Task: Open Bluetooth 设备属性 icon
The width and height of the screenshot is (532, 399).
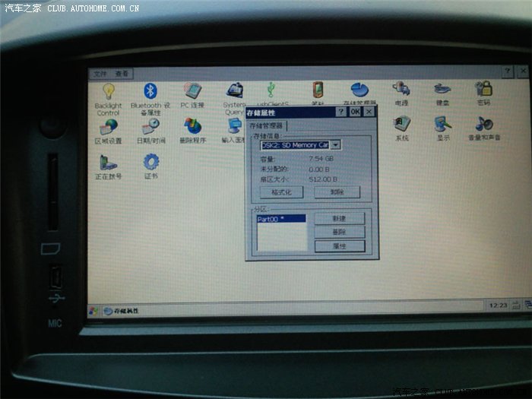Action: tap(150, 92)
